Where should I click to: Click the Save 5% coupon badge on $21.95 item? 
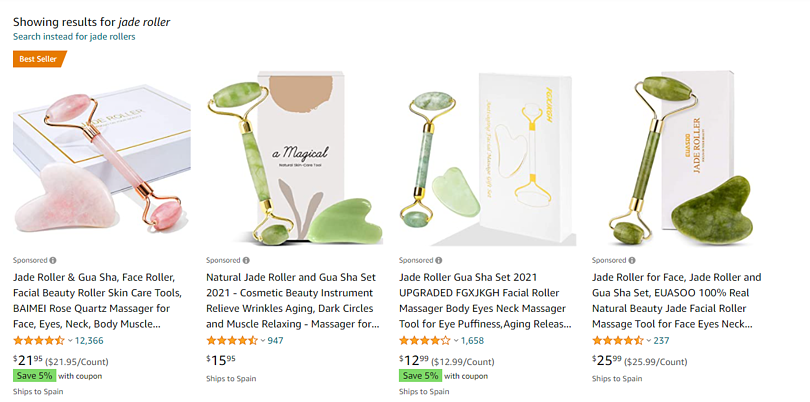click(34, 376)
